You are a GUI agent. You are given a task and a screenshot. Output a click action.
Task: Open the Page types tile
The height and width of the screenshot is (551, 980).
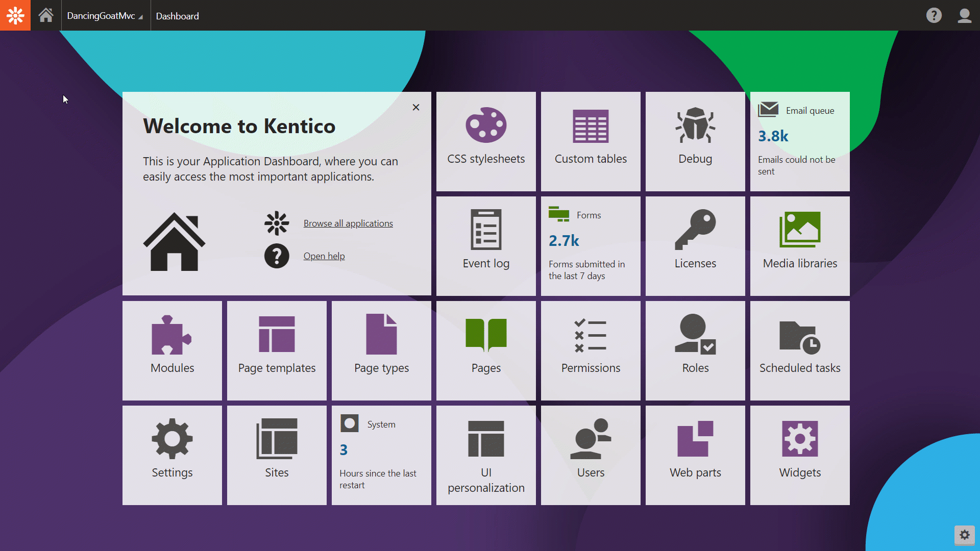pos(381,350)
